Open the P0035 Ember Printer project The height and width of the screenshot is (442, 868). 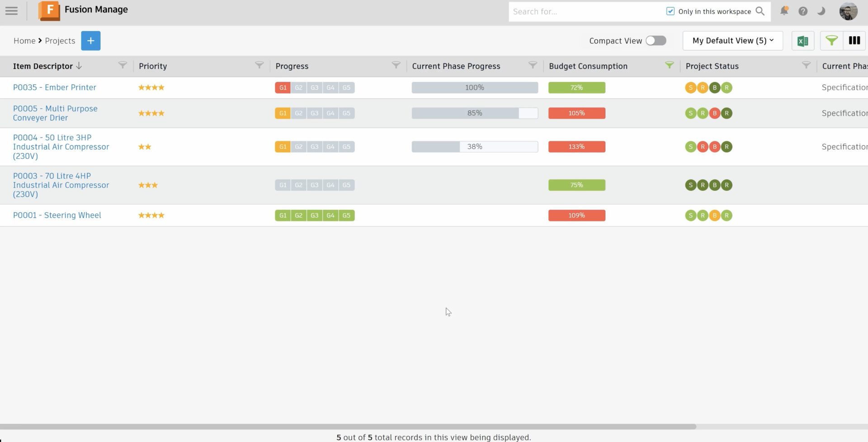point(54,87)
